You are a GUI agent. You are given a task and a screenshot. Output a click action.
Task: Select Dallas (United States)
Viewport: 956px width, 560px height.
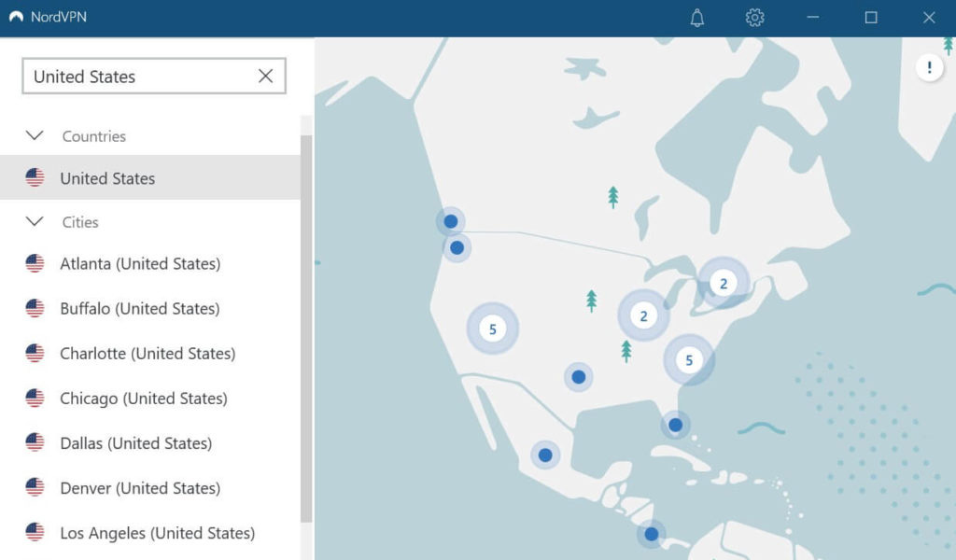(150, 443)
